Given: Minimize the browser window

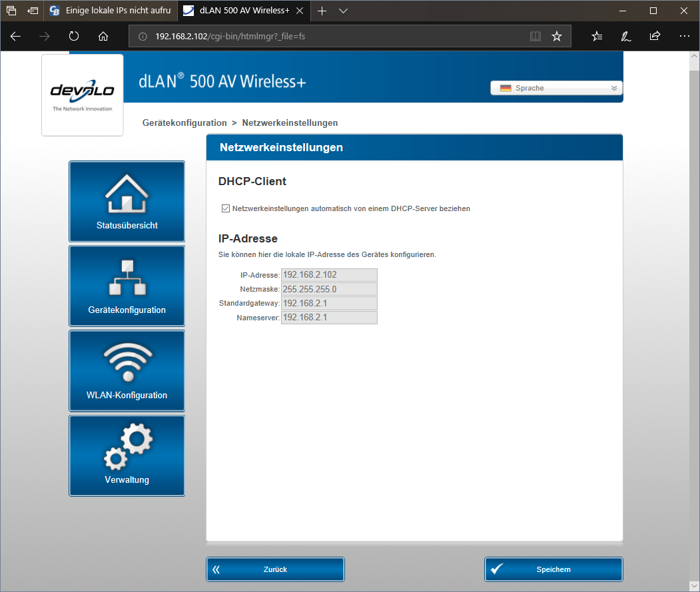Looking at the screenshot, I should pos(623,11).
